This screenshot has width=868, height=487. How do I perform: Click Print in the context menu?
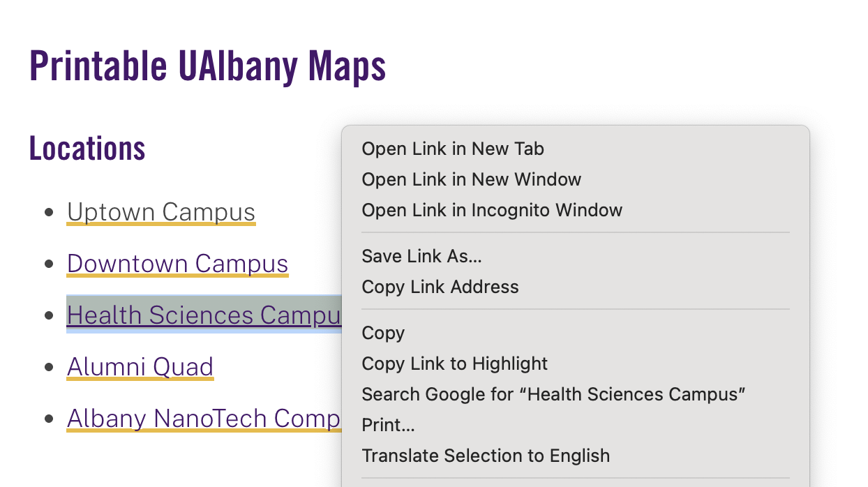coord(388,425)
